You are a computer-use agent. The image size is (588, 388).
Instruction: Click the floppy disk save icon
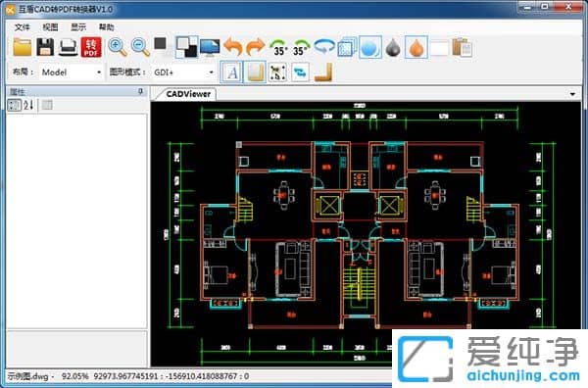45,47
